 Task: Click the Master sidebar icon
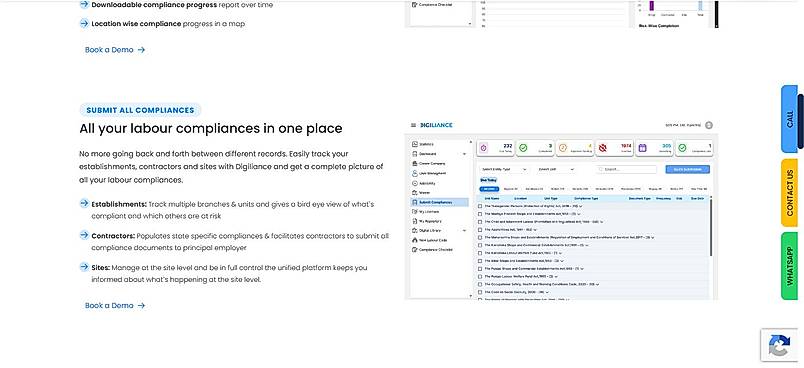point(415,193)
